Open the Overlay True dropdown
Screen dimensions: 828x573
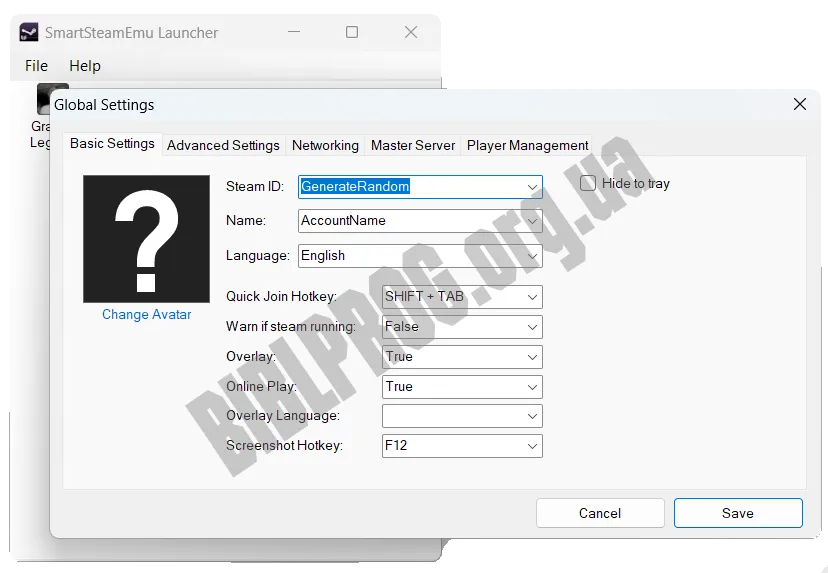pyautogui.click(x=462, y=357)
